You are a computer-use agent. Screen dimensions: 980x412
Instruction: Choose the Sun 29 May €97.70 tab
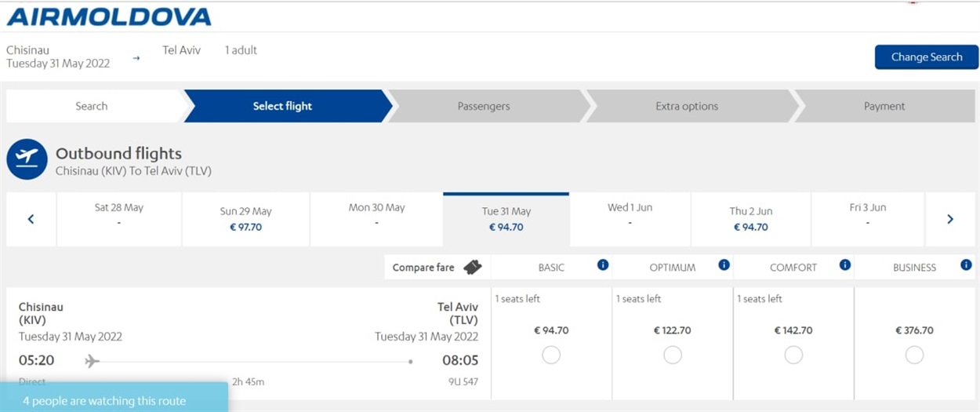[246, 219]
